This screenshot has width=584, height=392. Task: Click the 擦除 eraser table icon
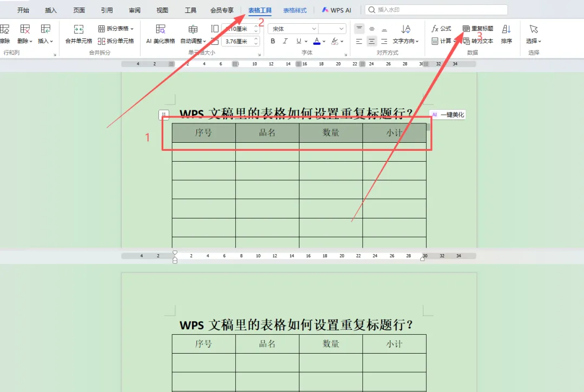pyautogui.click(x=4, y=29)
